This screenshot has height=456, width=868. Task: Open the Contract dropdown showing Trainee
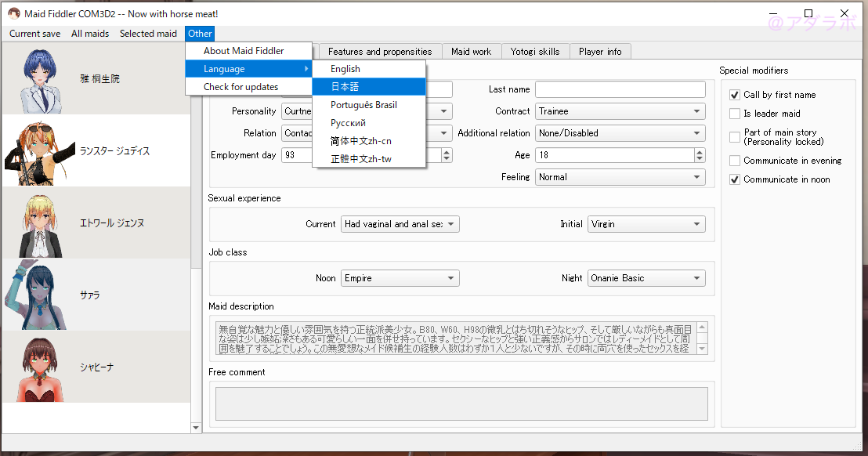(x=620, y=111)
